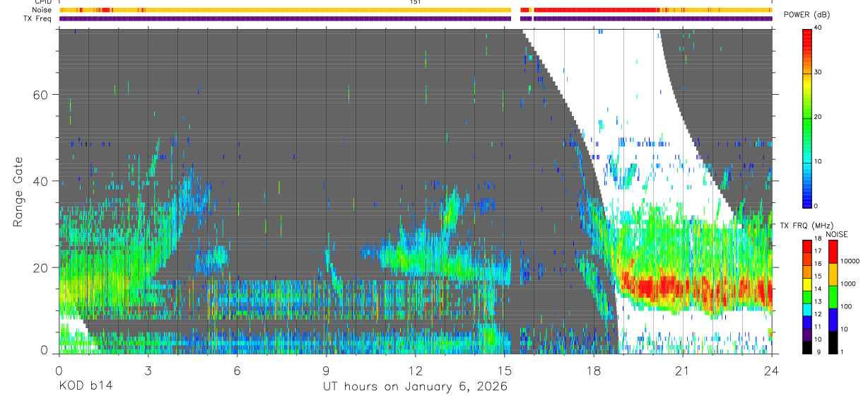Click the 1000 label in NOISE legend
868x401 pixels.
click(849, 284)
